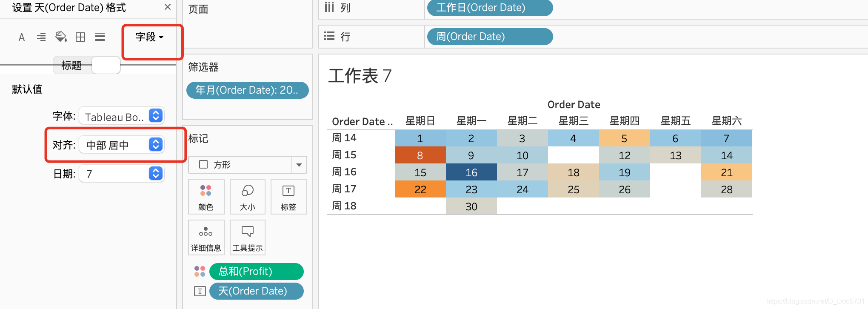Click the 总和(Profit) pill
Viewport: 868px width, 309px height.
pos(256,272)
